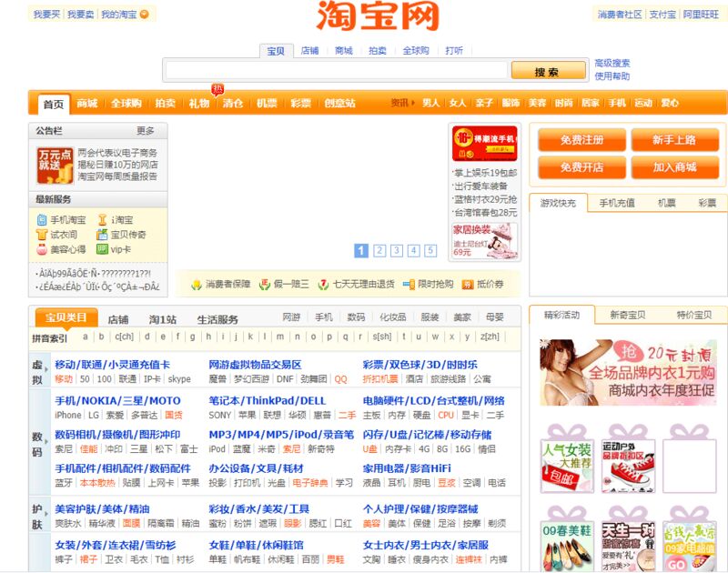This screenshot has width=728, height=573.
Task: Select the 宝贝类目 category tab
Action: click(66, 317)
